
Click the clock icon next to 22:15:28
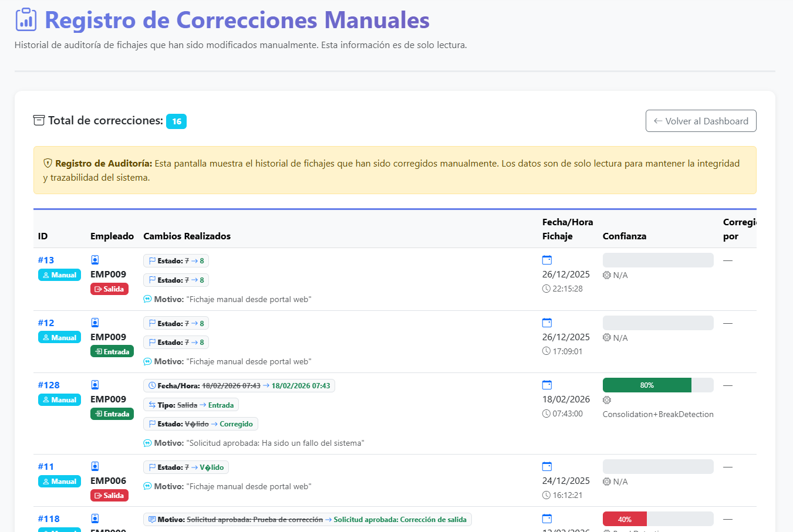pyautogui.click(x=546, y=289)
